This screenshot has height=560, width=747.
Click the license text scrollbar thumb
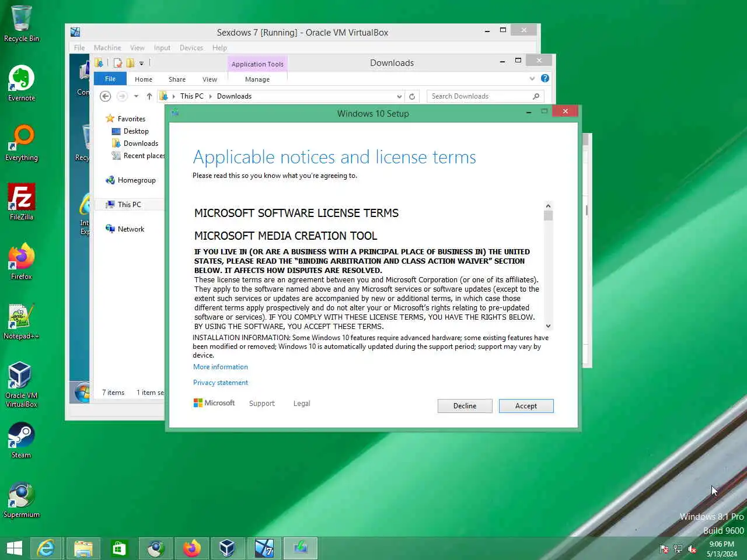click(x=548, y=216)
